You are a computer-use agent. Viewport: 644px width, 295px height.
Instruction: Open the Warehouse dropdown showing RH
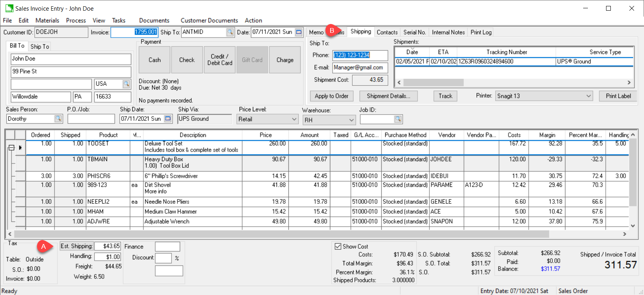coord(351,120)
